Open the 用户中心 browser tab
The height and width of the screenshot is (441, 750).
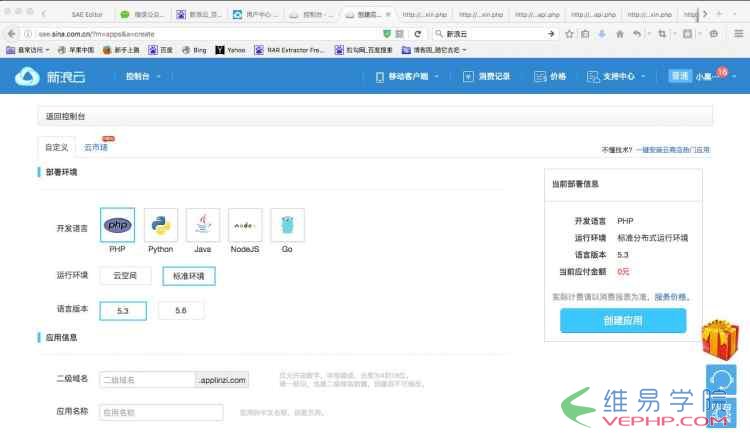click(254, 14)
